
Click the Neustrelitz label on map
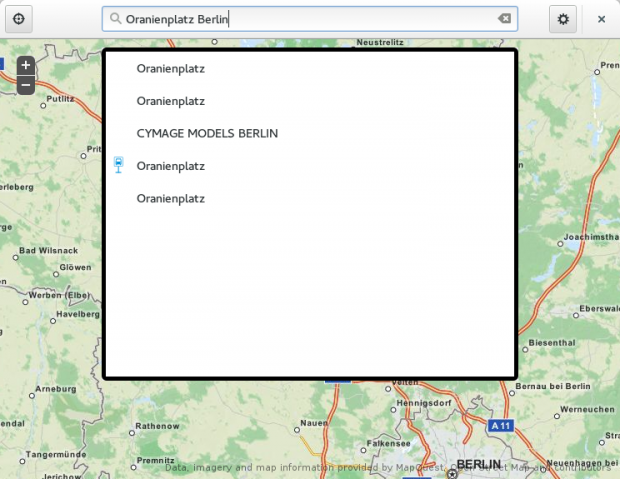click(x=380, y=42)
